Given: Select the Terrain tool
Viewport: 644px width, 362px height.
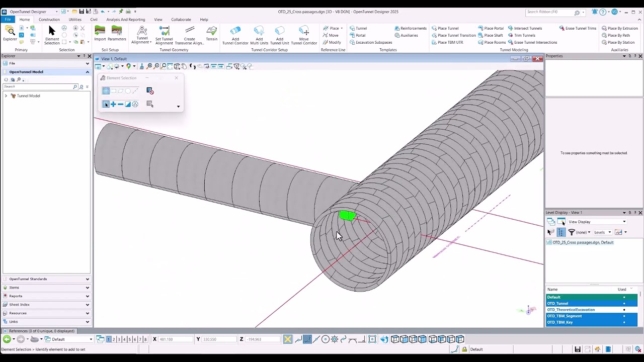Looking at the screenshot, I should coord(211,34).
